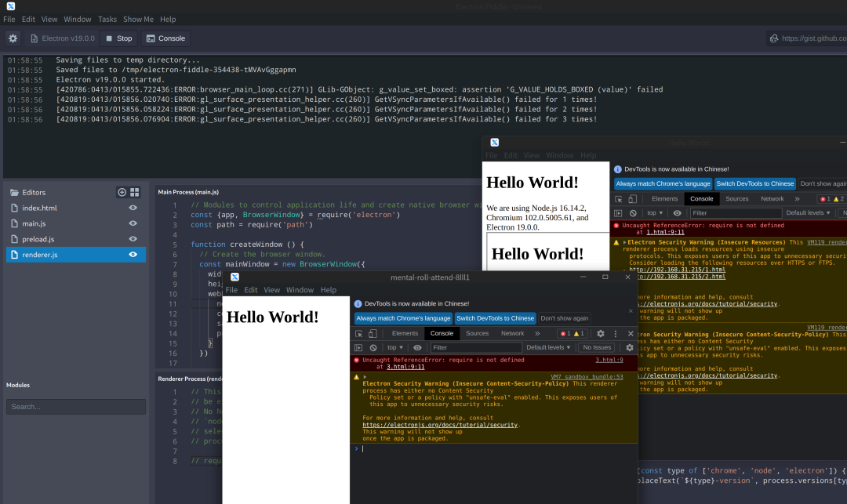Toggle the Console panel button

(165, 38)
